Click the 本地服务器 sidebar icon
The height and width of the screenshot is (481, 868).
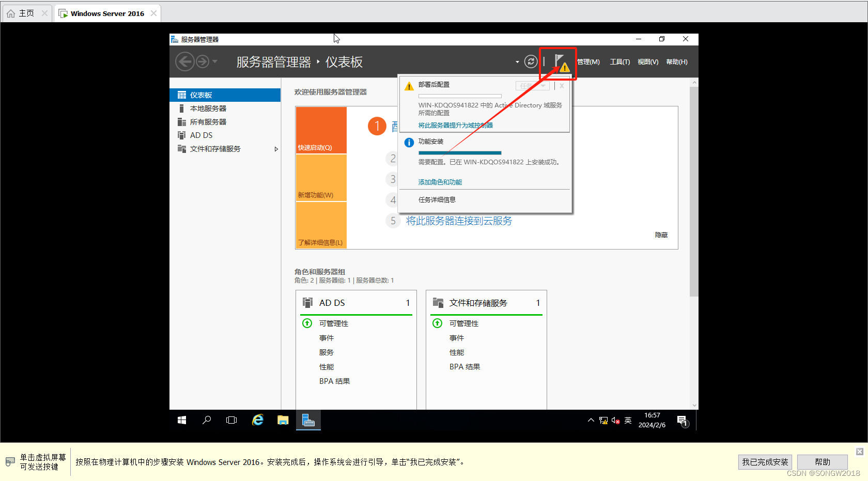coord(181,108)
